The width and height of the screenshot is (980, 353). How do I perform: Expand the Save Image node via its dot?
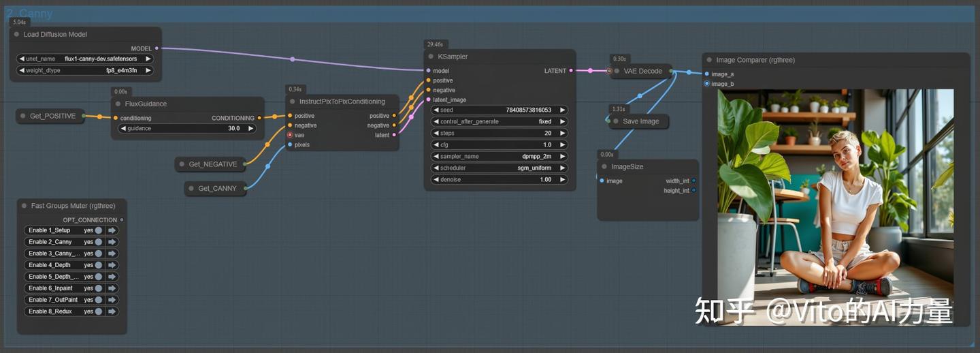(x=616, y=121)
